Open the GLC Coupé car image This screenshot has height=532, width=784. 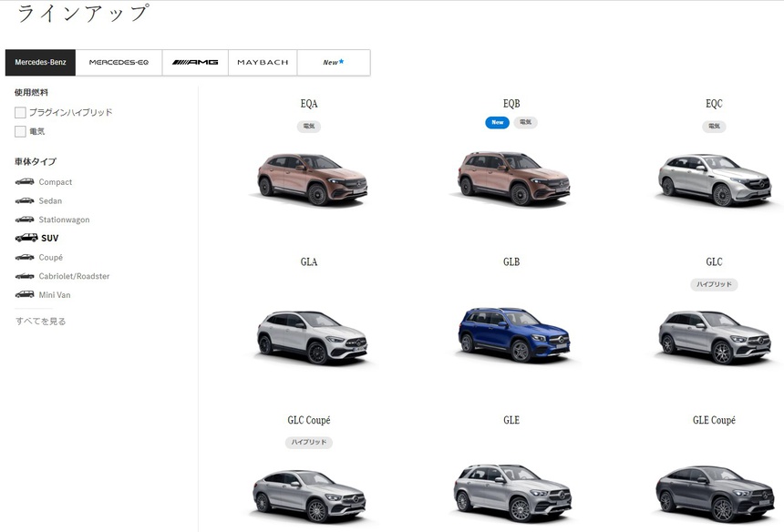click(x=310, y=496)
